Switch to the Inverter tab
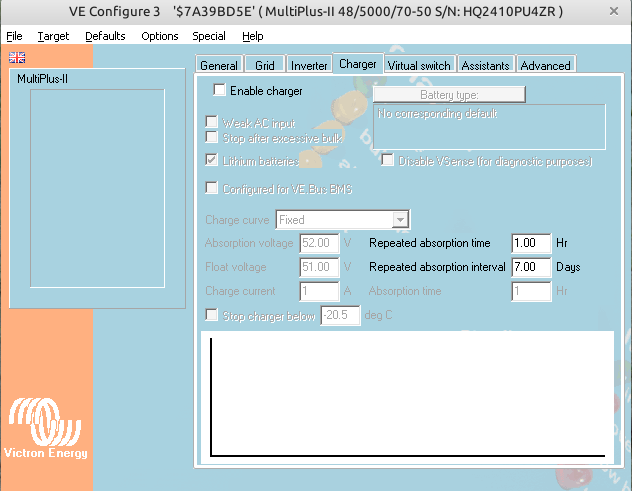The width and height of the screenshot is (632, 491). (x=309, y=65)
